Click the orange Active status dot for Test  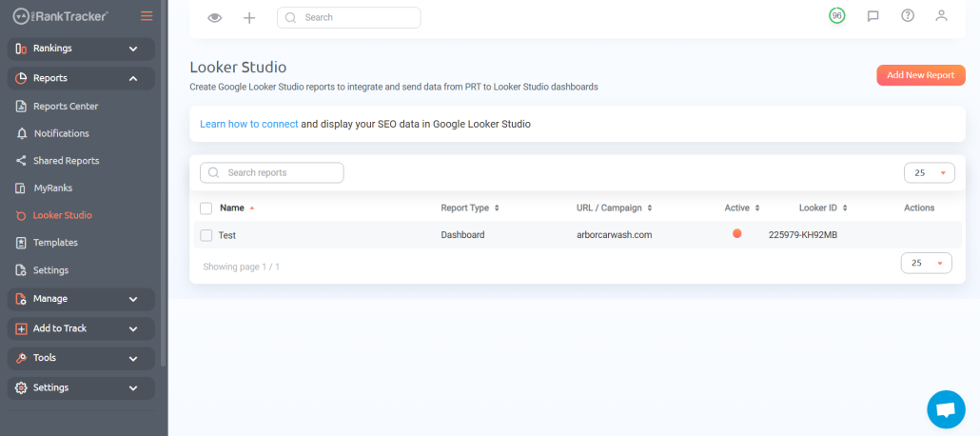click(x=736, y=233)
